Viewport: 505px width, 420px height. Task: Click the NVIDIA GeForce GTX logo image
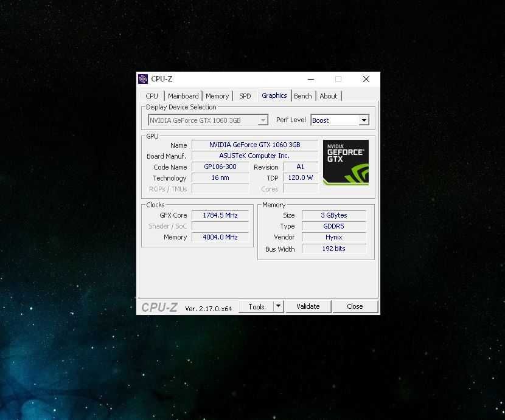click(346, 162)
